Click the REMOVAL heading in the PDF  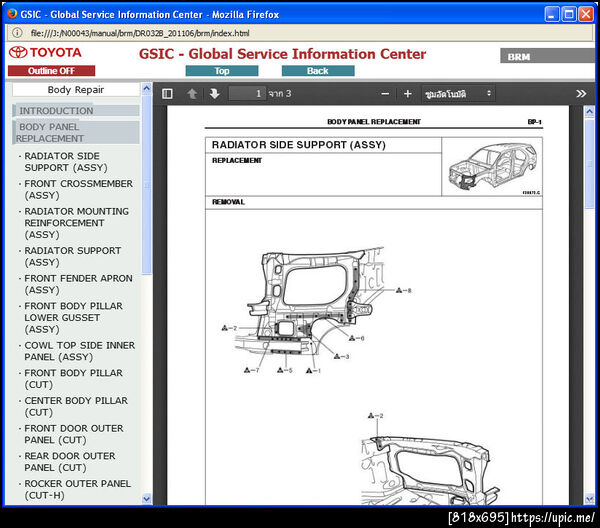(228, 202)
